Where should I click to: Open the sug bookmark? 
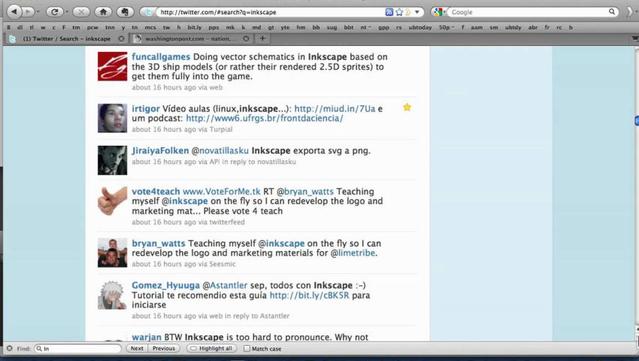[x=332, y=28]
